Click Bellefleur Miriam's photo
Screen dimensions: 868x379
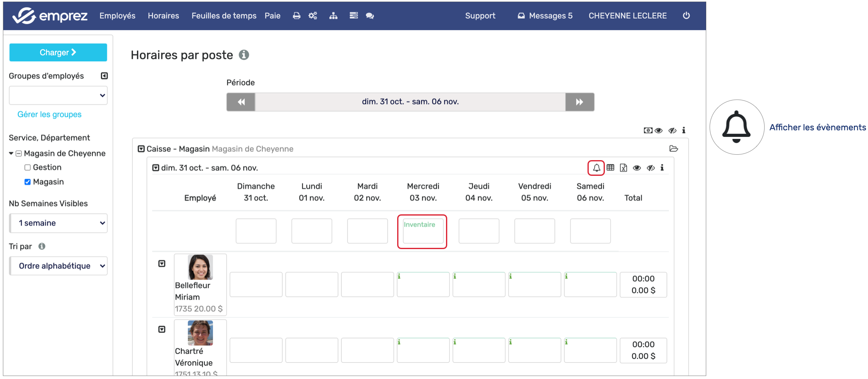click(200, 267)
